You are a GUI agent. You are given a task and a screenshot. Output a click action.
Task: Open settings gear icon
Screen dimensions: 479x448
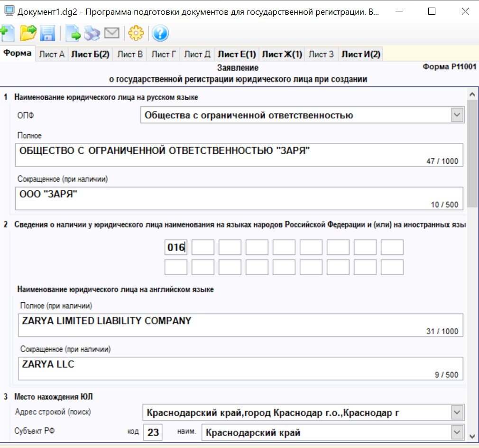[x=136, y=33]
